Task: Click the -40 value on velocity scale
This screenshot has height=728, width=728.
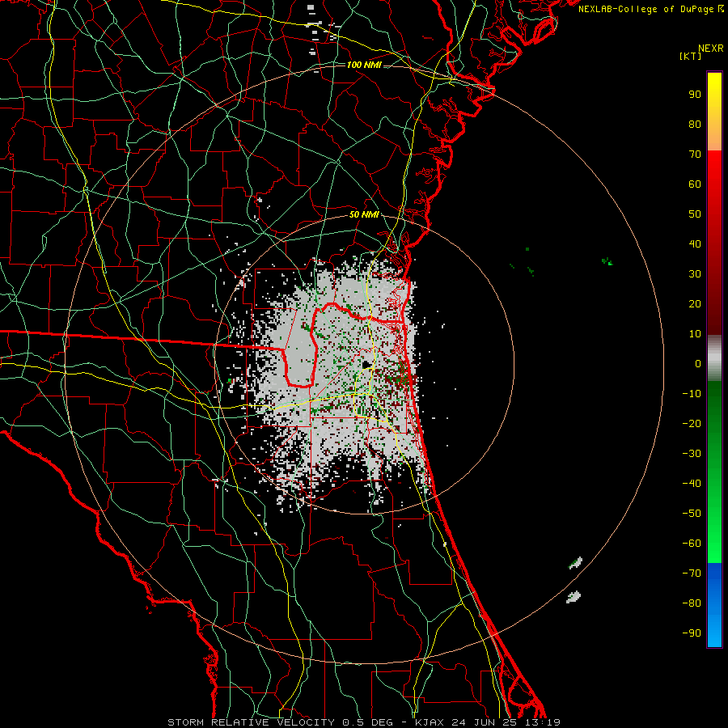Action: (692, 484)
